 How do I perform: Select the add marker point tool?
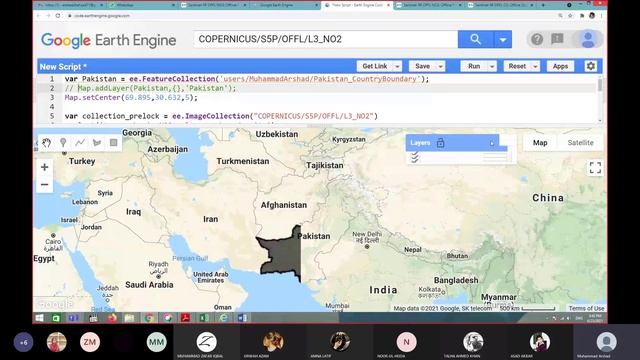click(x=63, y=142)
